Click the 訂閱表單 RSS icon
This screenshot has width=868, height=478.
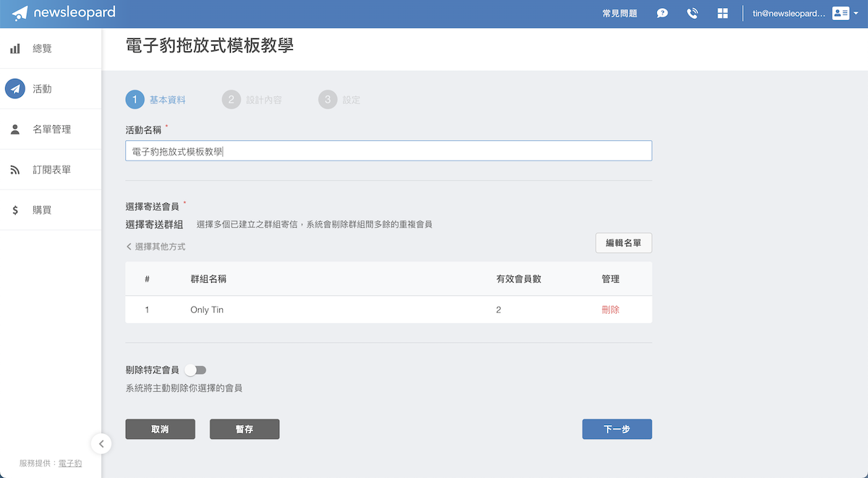(15, 170)
